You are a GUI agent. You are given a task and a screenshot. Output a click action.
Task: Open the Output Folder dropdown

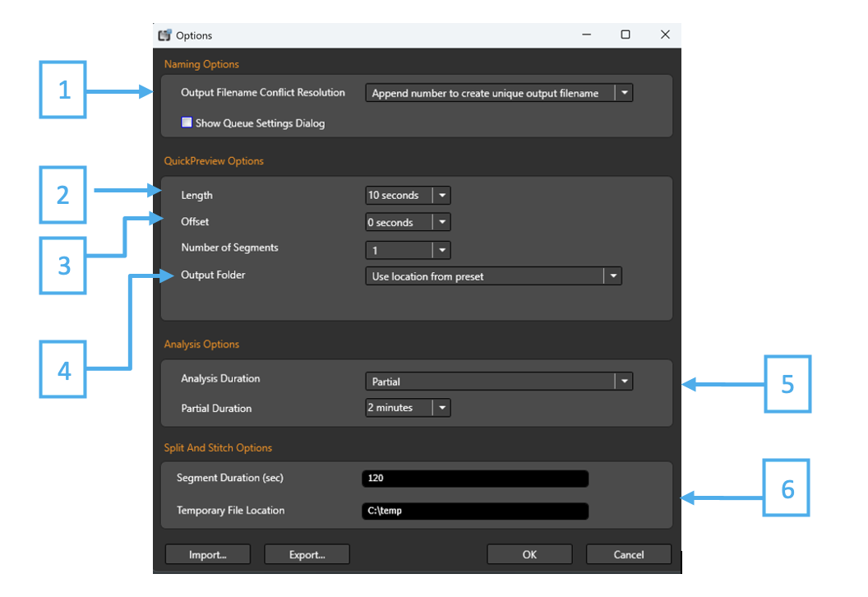click(x=613, y=275)
